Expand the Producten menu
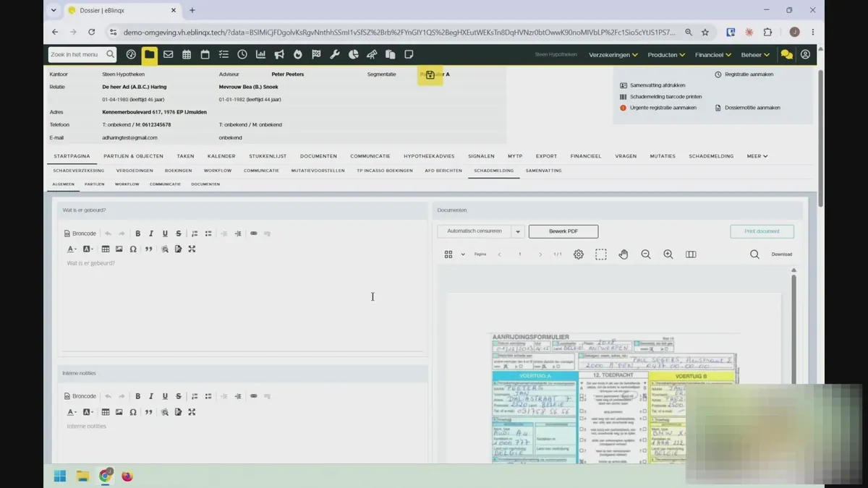The height and width of the screenshot is (488, 868). [667, 55]
